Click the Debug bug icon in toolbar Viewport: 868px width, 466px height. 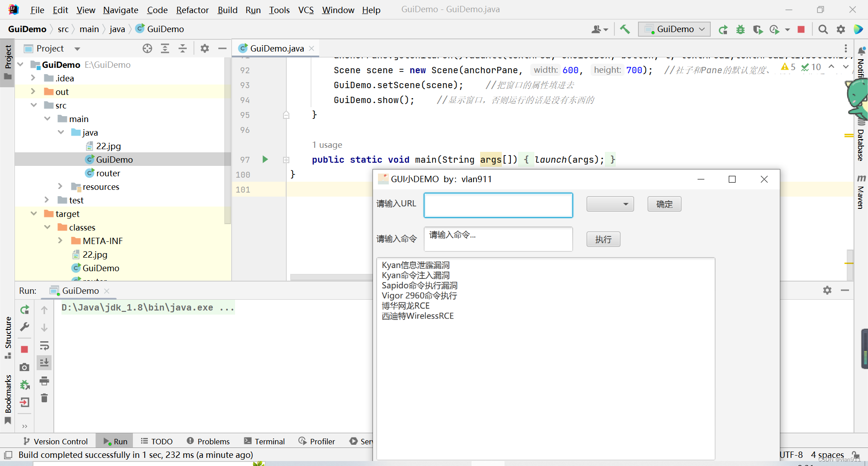[x=741, y=29]
